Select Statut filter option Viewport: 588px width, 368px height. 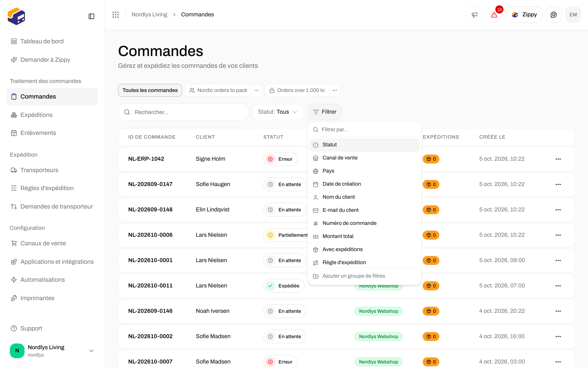click(364, 145)
